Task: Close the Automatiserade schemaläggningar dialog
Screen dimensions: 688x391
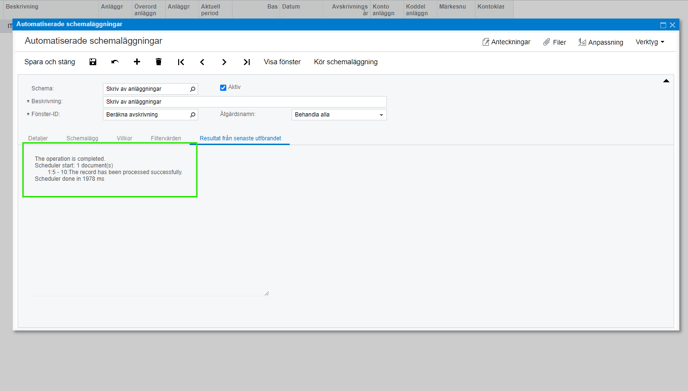Action: pos(672,25)
